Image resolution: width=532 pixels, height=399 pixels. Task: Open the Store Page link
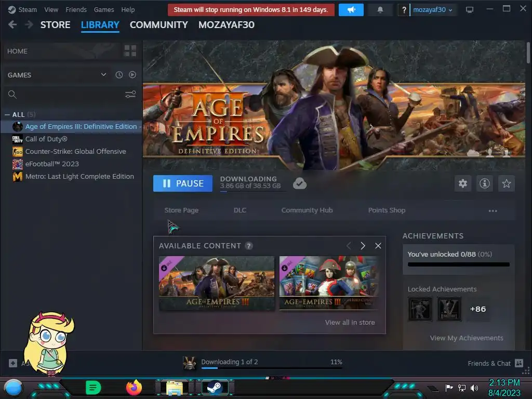(x=181, y=210)
